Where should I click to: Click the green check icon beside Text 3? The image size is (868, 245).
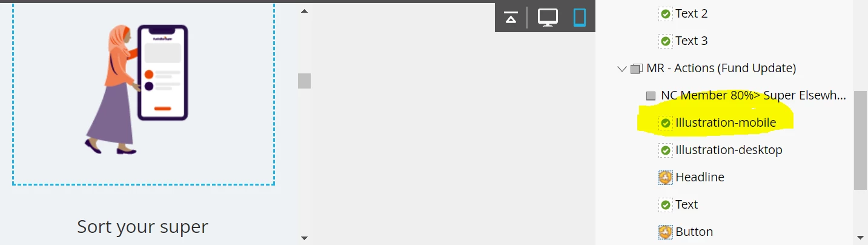(x=666, y=41)
